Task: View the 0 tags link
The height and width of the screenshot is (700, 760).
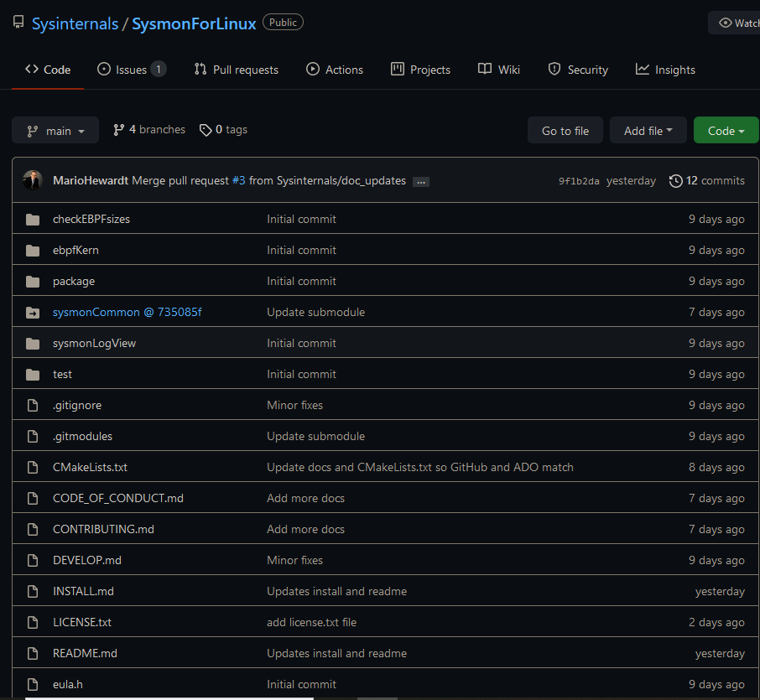Action: 223,130
